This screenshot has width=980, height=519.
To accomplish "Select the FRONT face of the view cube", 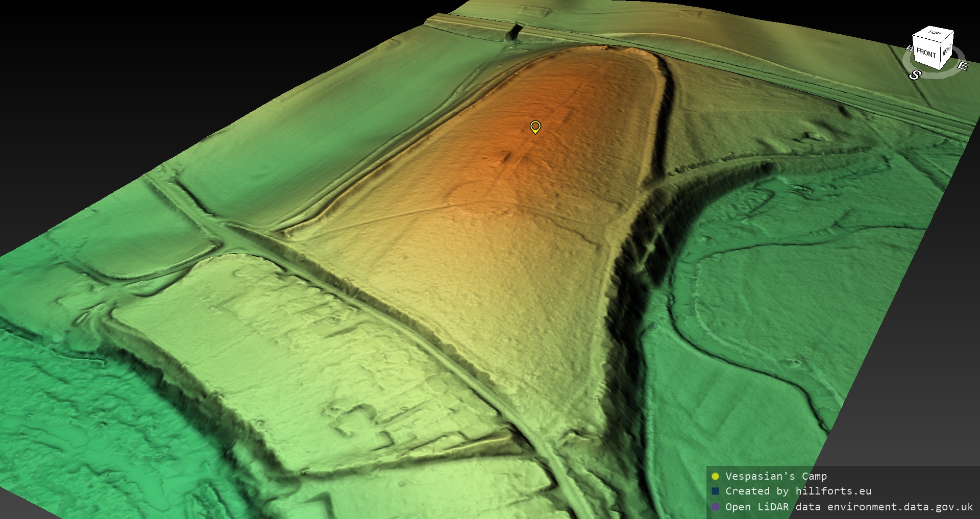I will tap(925, 53).
